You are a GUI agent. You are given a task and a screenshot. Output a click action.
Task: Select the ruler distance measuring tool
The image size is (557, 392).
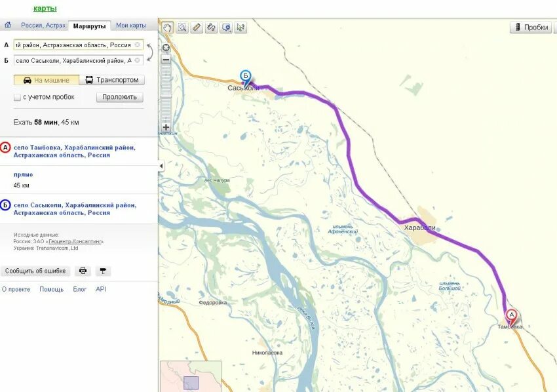point(197,28)
